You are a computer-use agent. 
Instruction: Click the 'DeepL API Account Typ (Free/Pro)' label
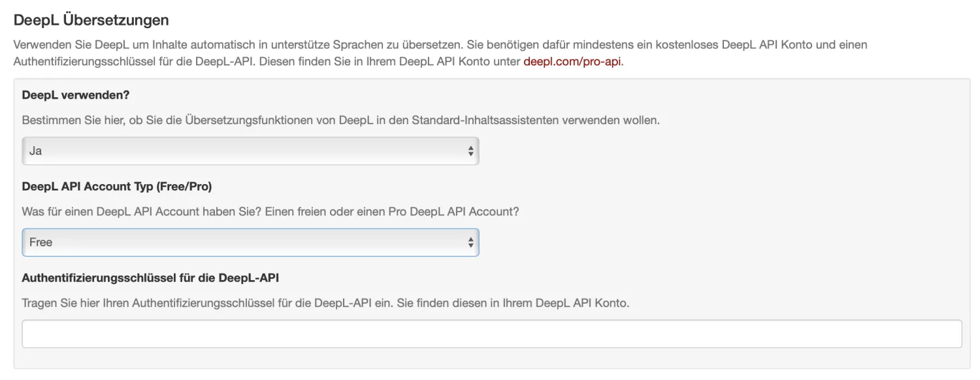117,186
